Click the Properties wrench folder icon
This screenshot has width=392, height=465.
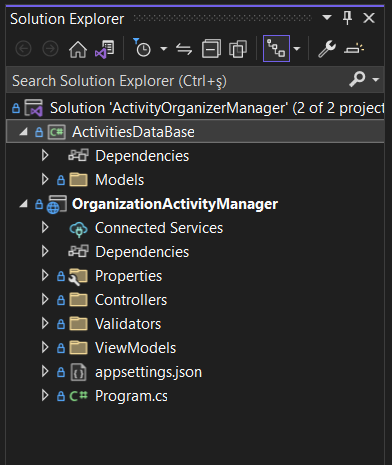(78, 277)
